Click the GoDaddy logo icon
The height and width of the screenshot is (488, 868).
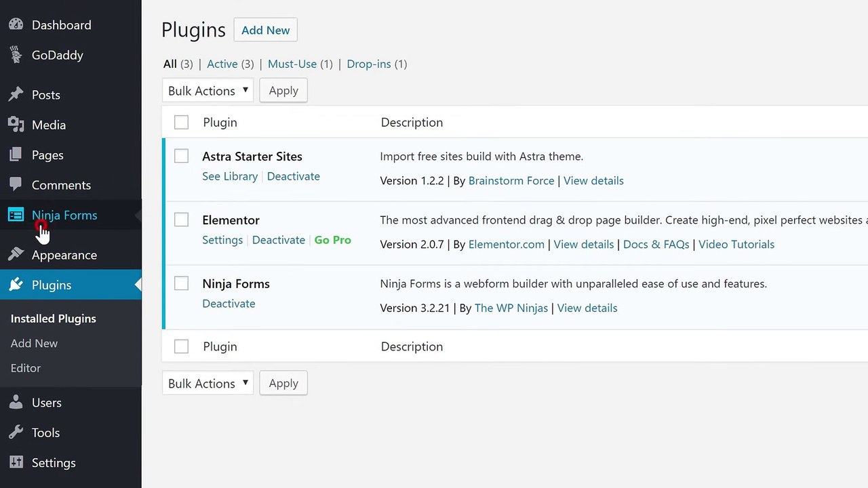(x=16, y=55)
